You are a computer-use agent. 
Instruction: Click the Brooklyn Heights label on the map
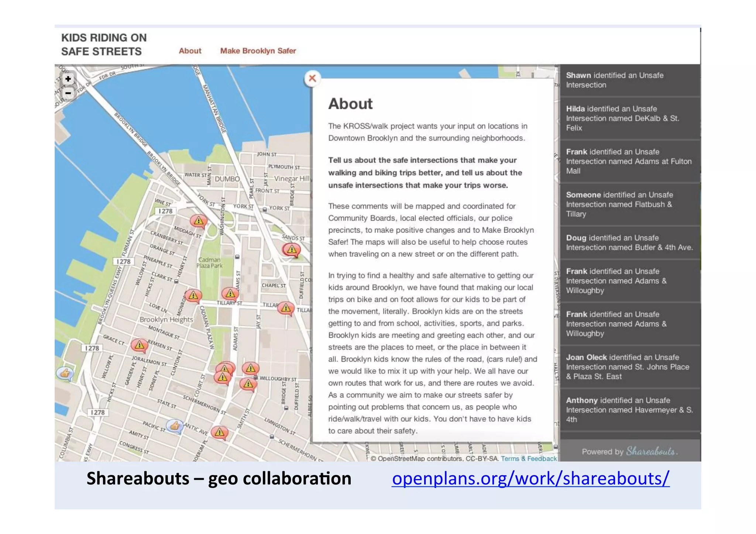pos(166,320)
